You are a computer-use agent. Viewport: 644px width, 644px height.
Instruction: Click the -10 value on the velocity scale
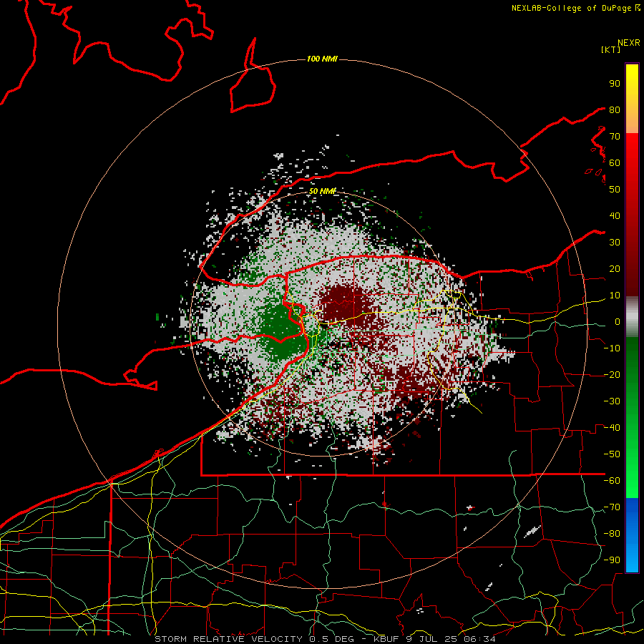click(x=612, y=348)
